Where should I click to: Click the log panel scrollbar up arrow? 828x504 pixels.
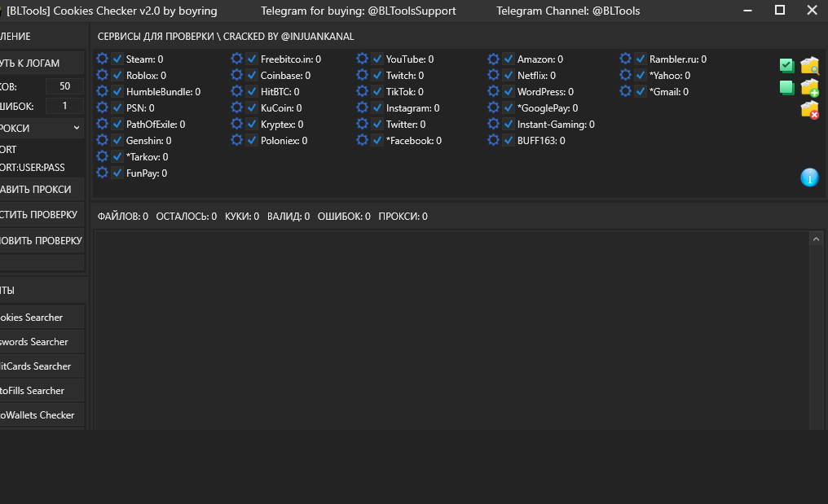816,239
